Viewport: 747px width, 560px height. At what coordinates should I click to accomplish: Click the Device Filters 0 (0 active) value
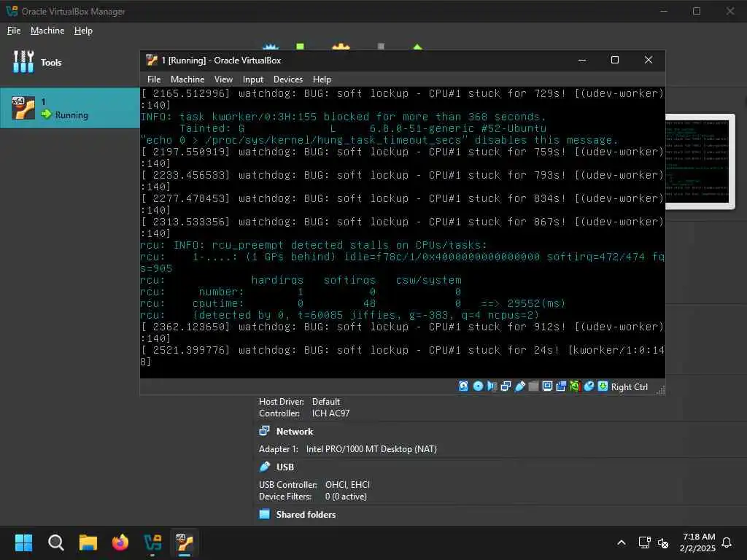point(346,497)
